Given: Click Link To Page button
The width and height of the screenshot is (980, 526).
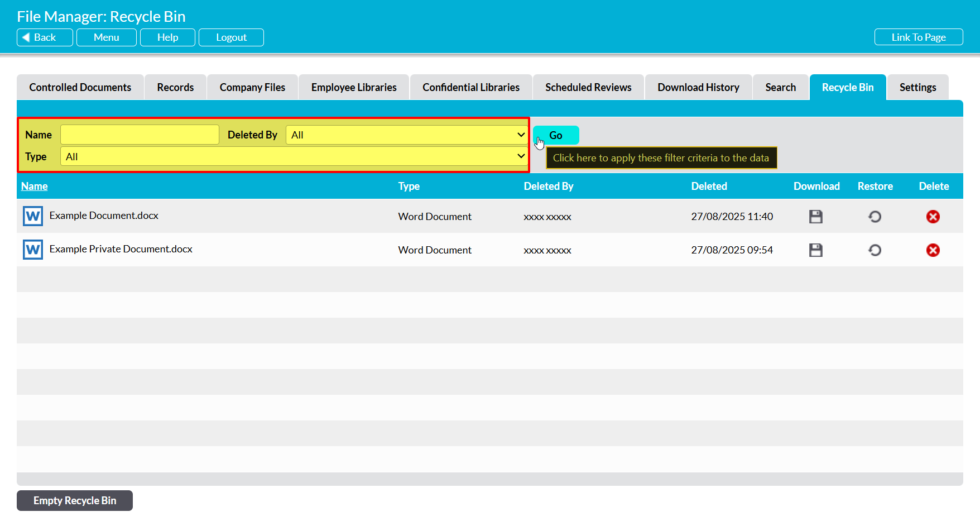Looking at the screenshot, I should tap(918, 37).
